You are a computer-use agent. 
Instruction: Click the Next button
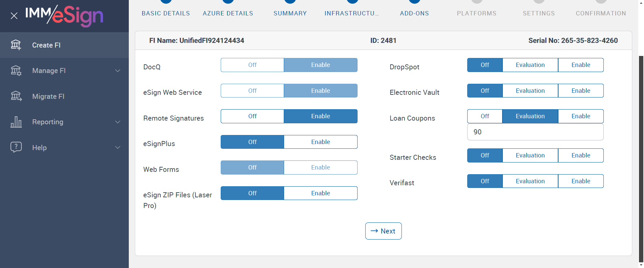[383, 231]
